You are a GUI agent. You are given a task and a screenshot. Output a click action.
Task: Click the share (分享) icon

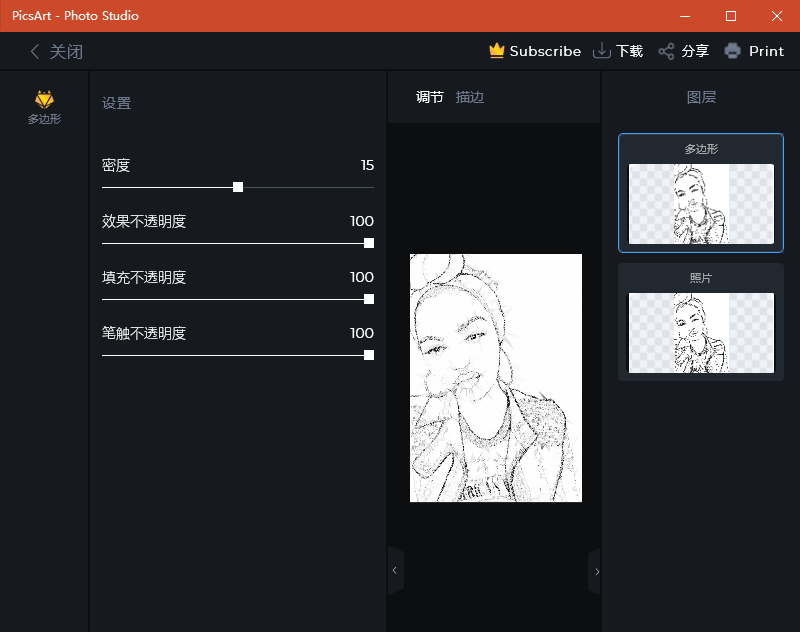(666, 51)
